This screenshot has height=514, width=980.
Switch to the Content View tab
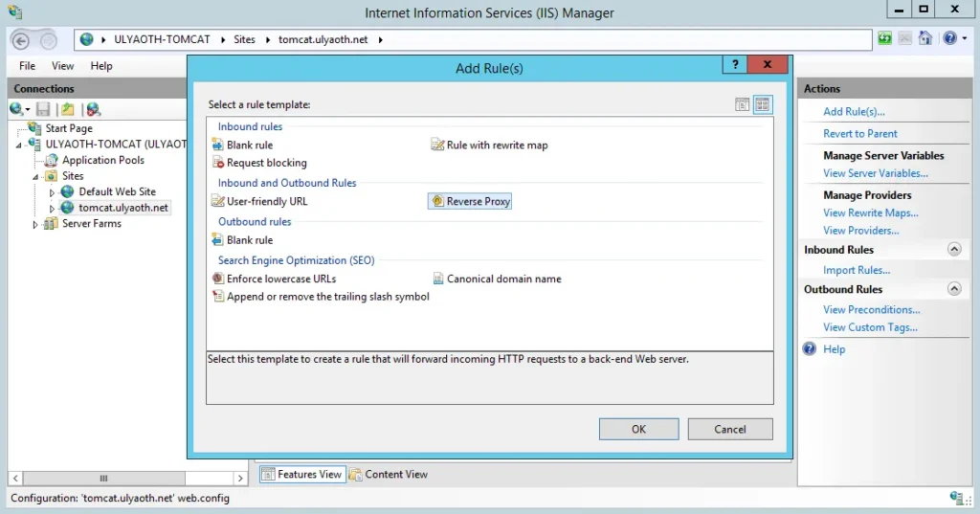pyautogui.click(x=389, y=474)
